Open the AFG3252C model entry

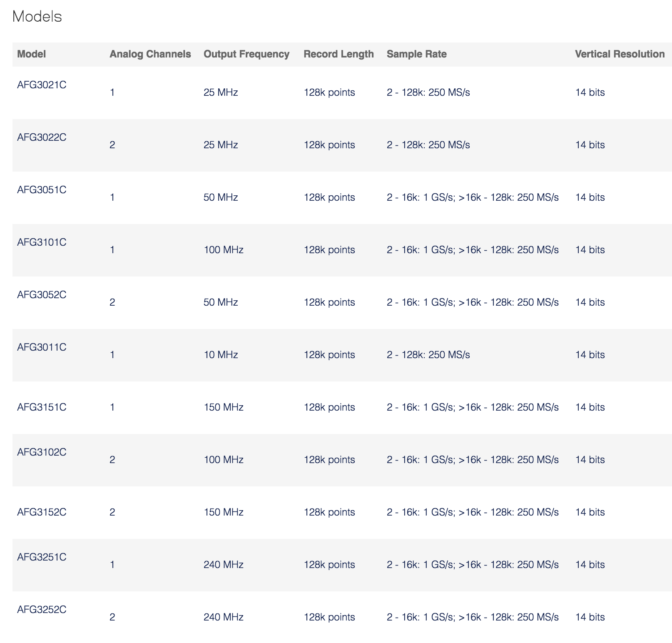42,610
